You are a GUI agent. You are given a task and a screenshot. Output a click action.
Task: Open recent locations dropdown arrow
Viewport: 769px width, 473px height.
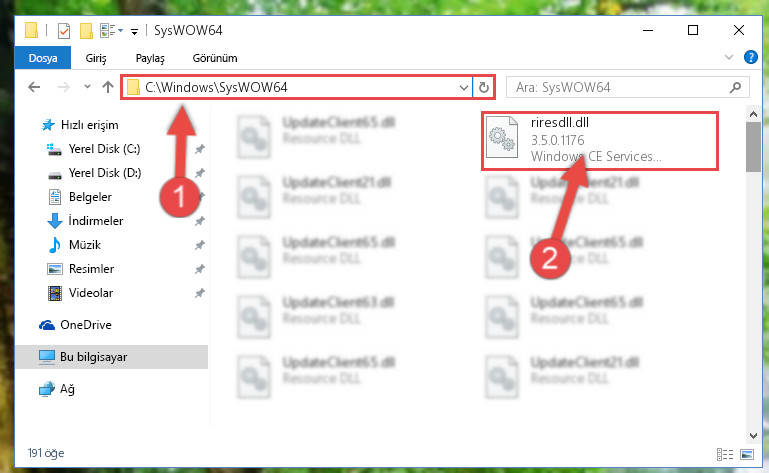click(x=87, y=87)
